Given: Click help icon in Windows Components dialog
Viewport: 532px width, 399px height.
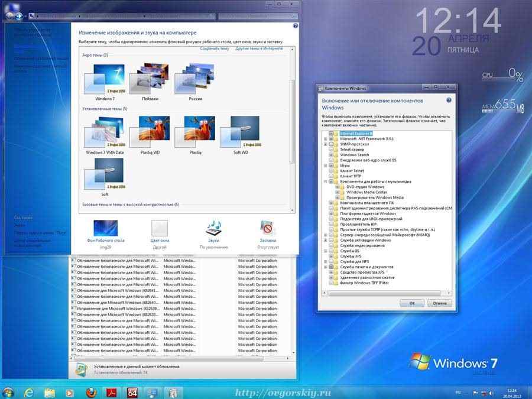Looking at the screenshot, I should (x=449, y=101).
